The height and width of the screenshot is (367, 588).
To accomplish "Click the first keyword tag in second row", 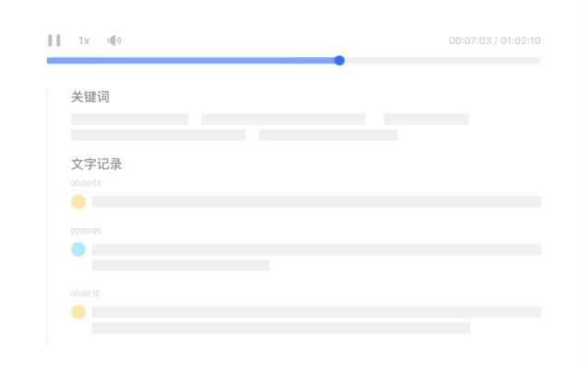I will tap(158, 135).
